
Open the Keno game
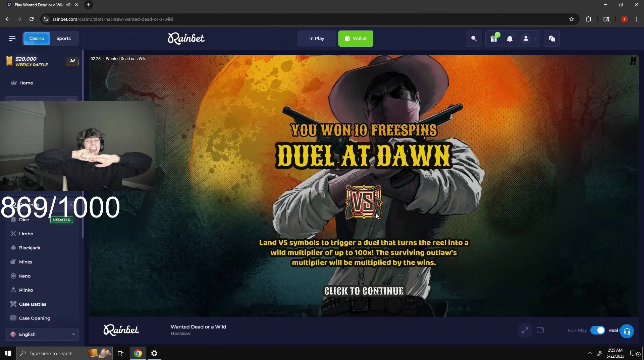pos(25,276)
